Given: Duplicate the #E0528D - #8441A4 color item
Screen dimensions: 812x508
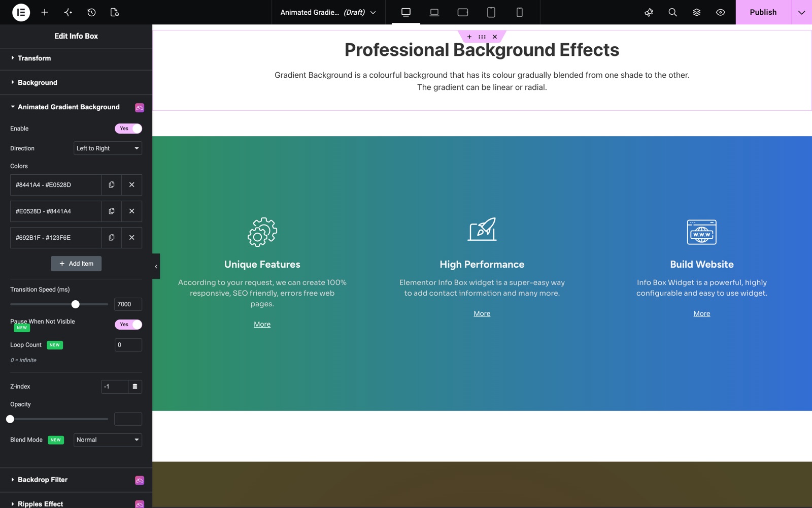Looking at the screenshot, I should click(112, 211).
